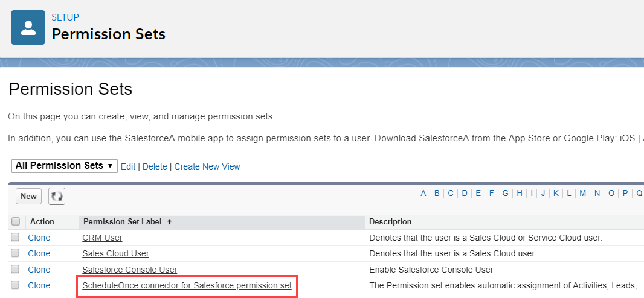
Task: Click the Delete view link
Action: point(155,166)
